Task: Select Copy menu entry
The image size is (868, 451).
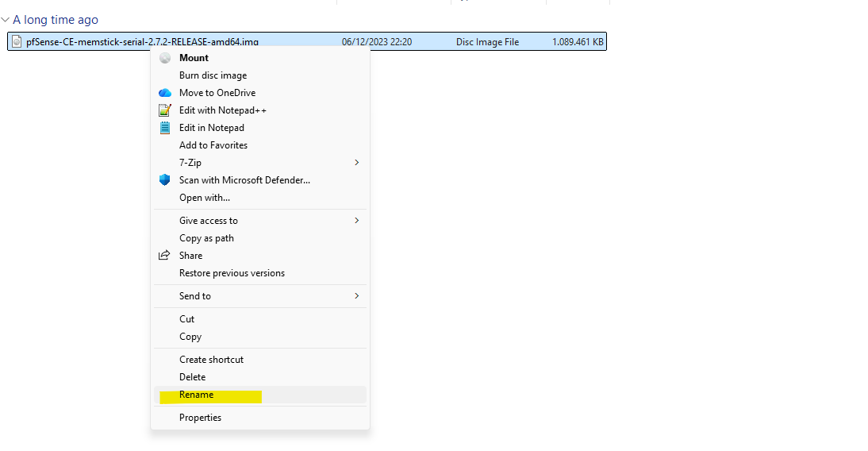Action: (260, 337)
